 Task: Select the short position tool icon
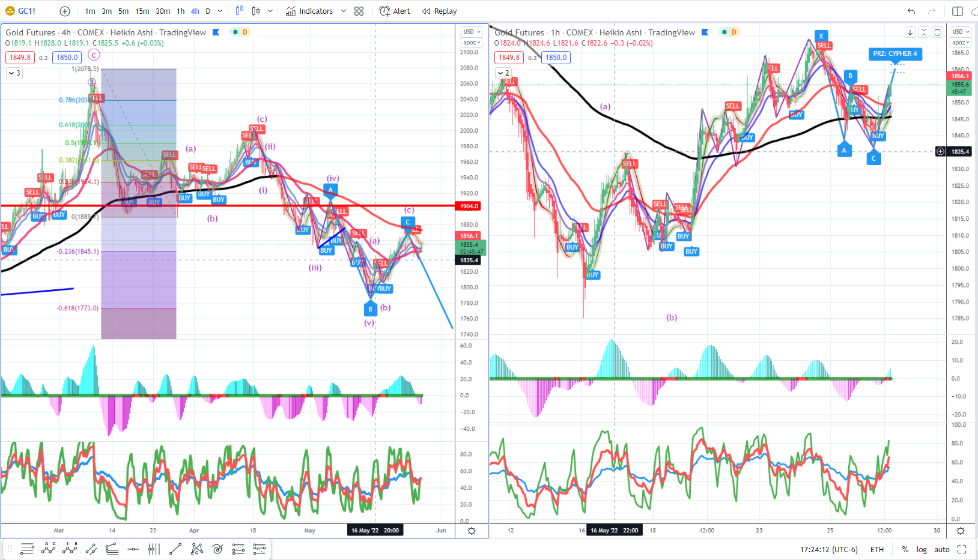coord(260,549)
